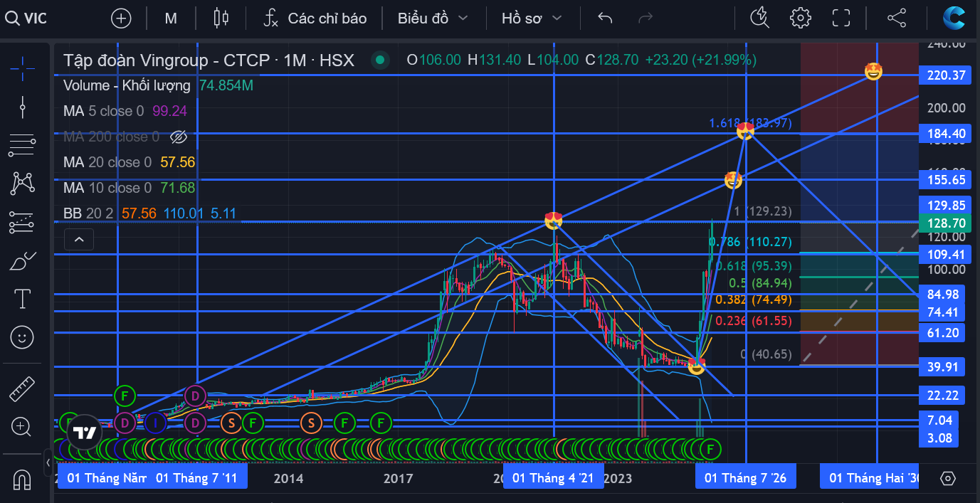Click the redo arrow
Viewport: 980px width, 503px height.
[646, 18]
